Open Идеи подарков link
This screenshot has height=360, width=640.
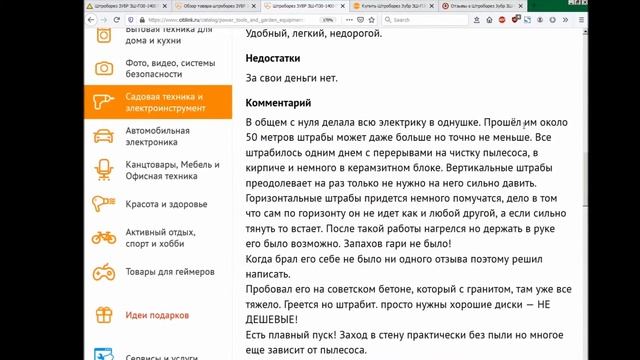click(x=157, y=315)
